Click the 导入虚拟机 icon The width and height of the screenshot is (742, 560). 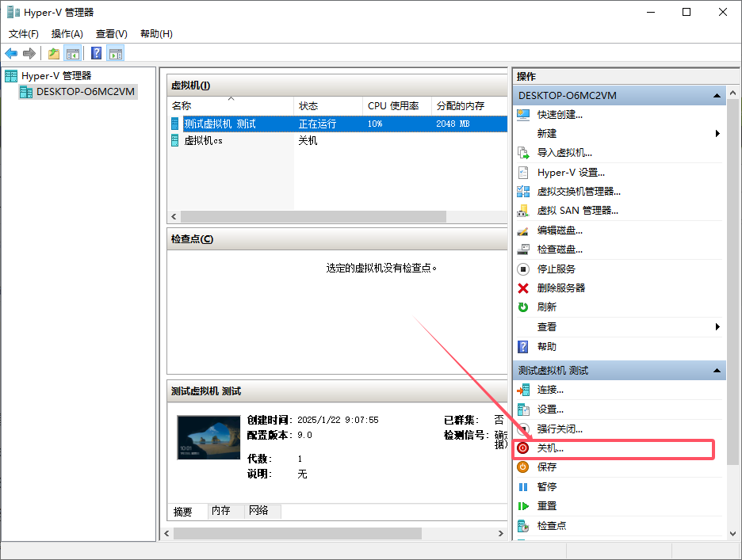click(x=523, y=153)
